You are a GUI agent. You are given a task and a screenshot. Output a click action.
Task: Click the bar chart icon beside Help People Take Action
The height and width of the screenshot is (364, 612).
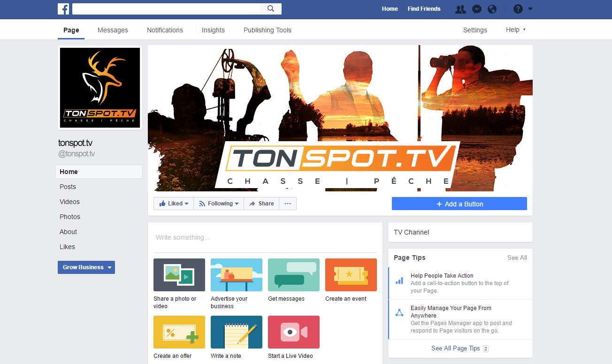click(x=399, y=281)
